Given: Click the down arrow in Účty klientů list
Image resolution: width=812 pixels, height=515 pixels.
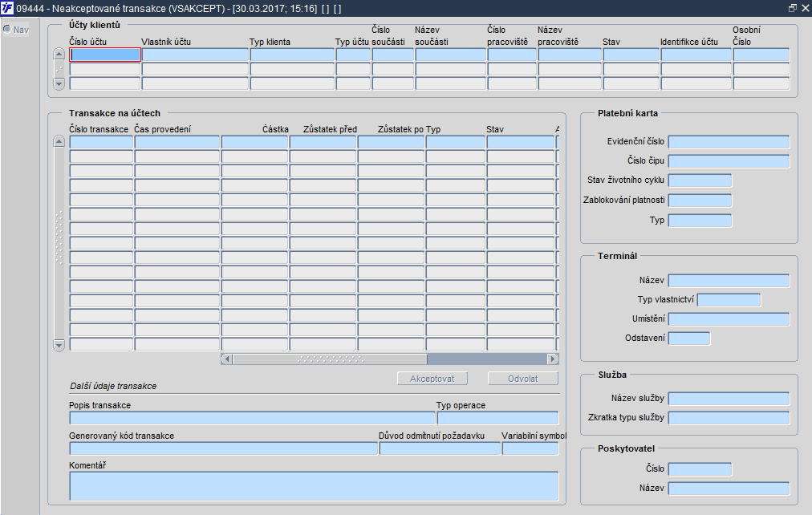Looking at the screenshot, I should coord(59,83).
